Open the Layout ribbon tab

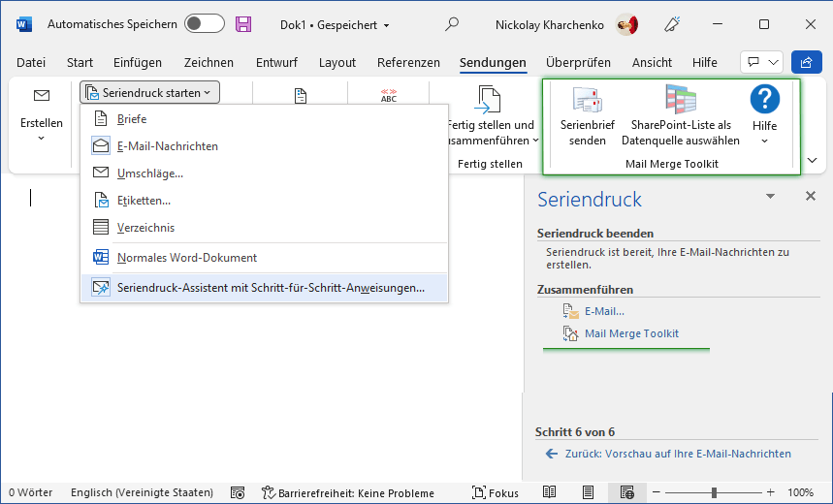336,63
